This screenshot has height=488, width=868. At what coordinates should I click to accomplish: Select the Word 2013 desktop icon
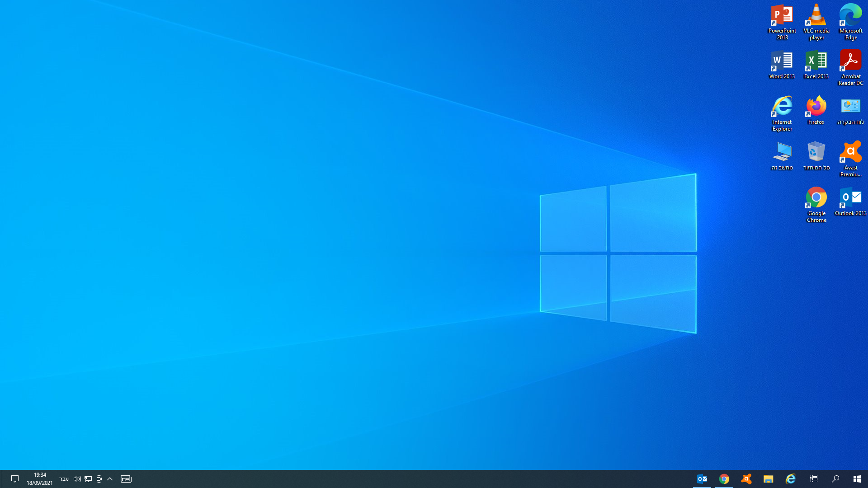(782, 61)
